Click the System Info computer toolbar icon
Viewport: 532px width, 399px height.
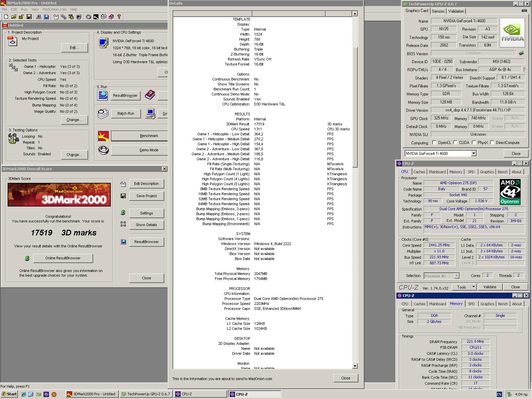pos(39,17)
